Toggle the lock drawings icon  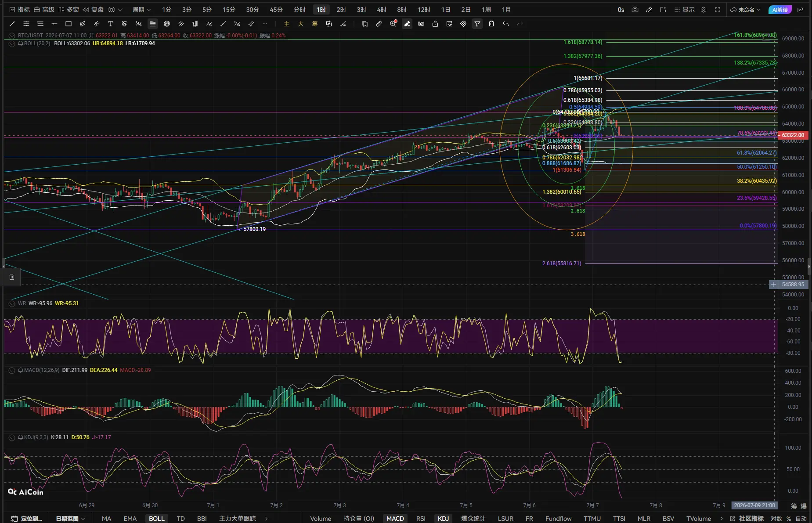click(435, 24)
